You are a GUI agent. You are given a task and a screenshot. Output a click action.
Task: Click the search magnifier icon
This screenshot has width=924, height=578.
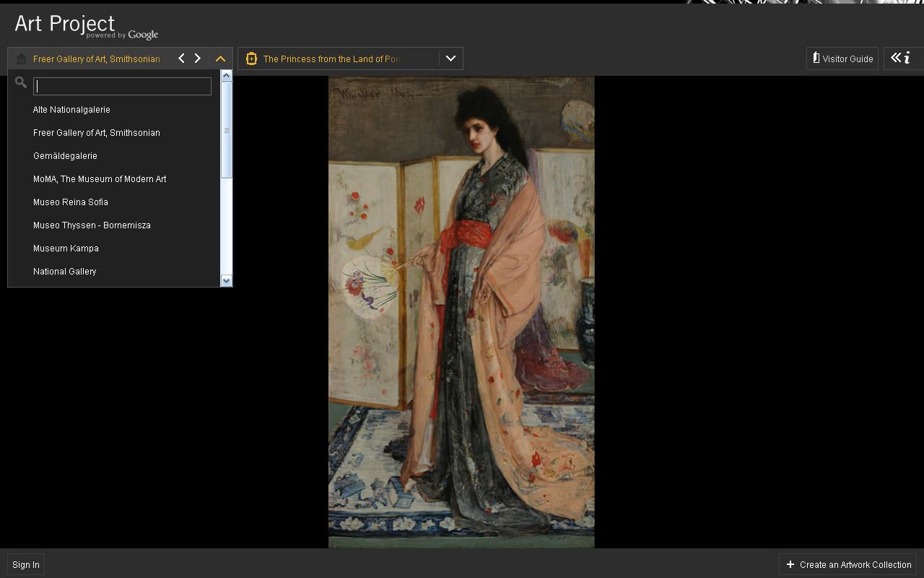tap(21, 83)
